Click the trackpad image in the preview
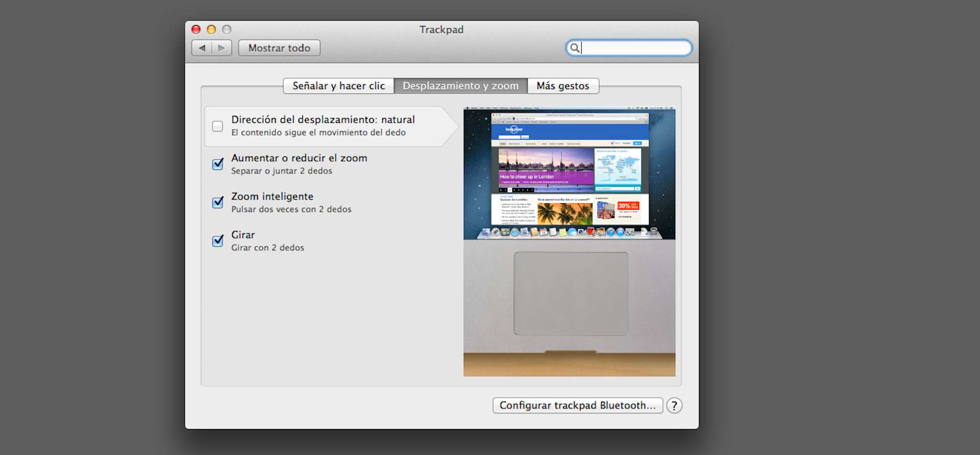Image resolution: width=980 pixels, height=455 pixels. 571,294
